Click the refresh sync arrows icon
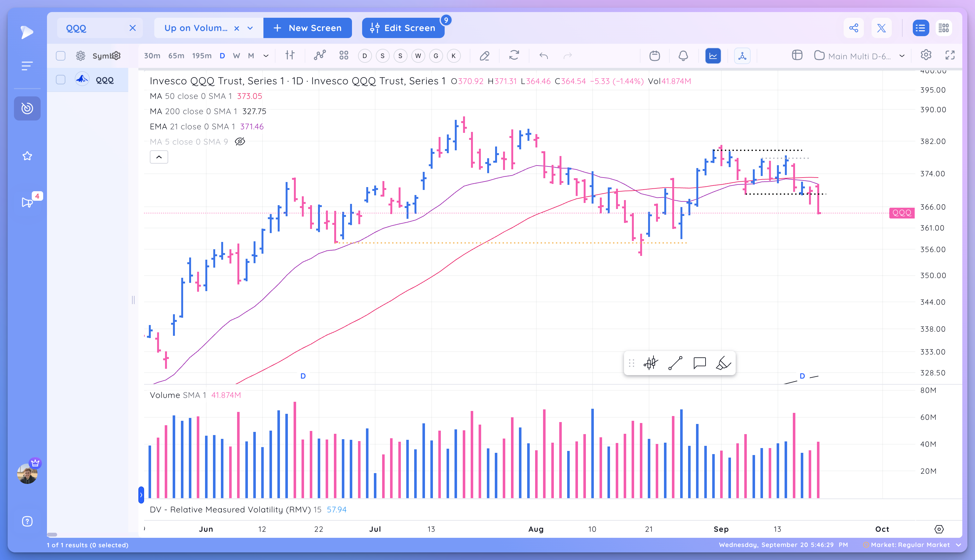The width and height of the screenshot is (975, 560). [514, 55]
